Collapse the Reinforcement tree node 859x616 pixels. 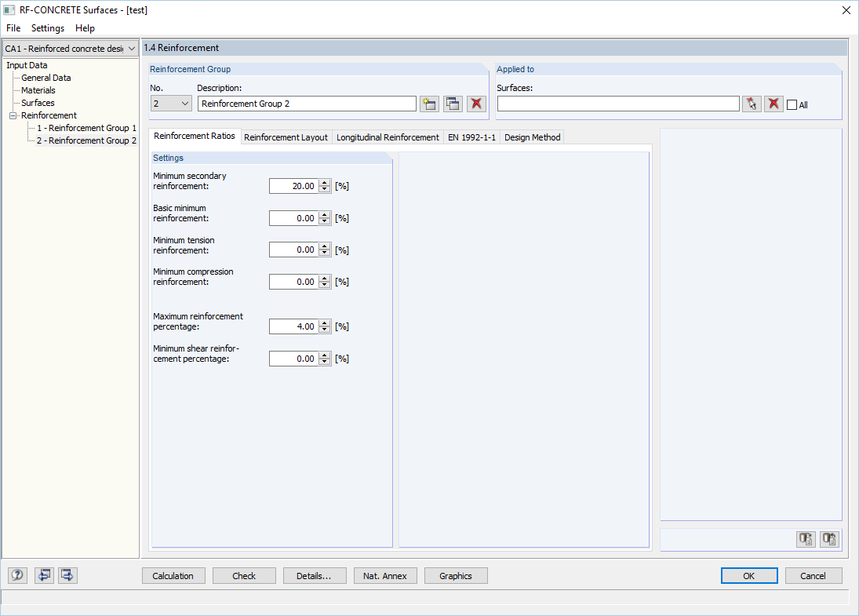[x=13, y=115]
